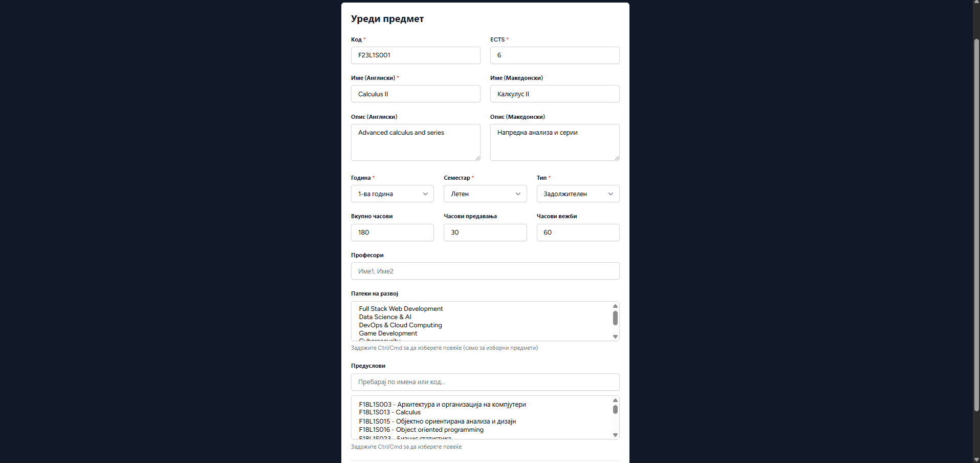Select Data Science & AI option
The image size is (980, 463).
(x=385, y=317)
